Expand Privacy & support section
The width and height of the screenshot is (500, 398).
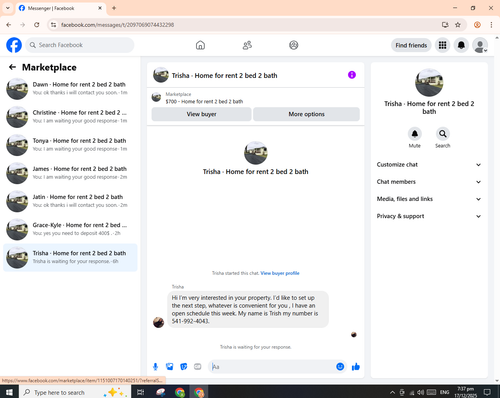pyautogui.click(x=429, y=216)
